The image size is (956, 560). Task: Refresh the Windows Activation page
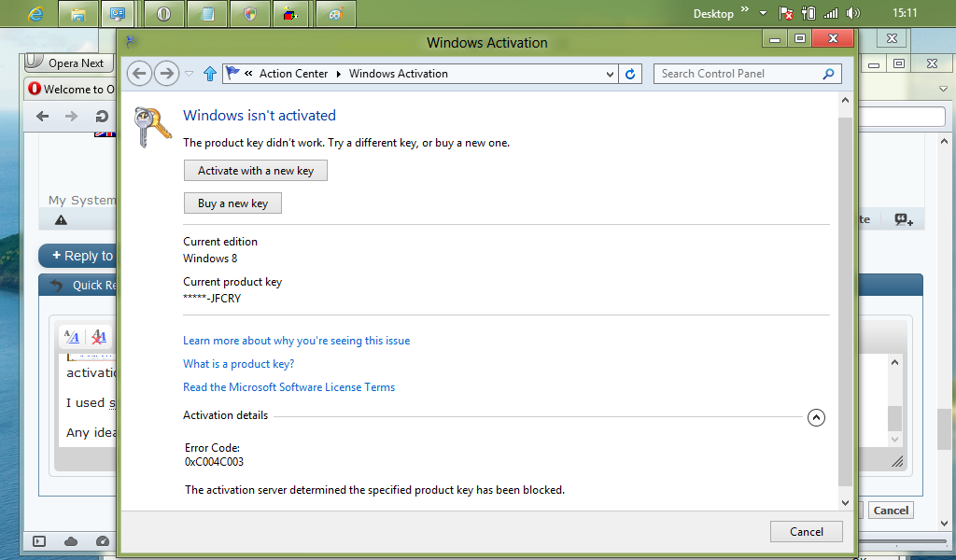[630, 74]
